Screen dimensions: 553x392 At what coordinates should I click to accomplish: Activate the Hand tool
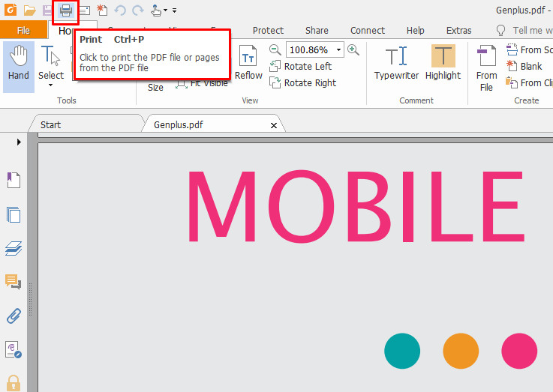(18, 62)
